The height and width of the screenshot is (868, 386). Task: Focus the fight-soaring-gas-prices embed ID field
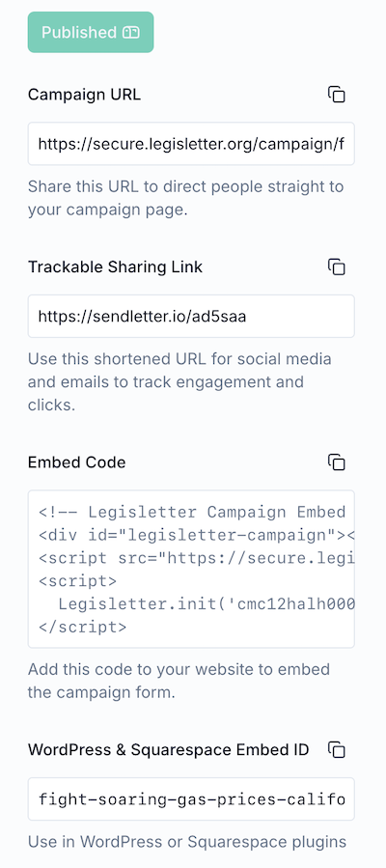pyautogui.click(x=191, y=798)
